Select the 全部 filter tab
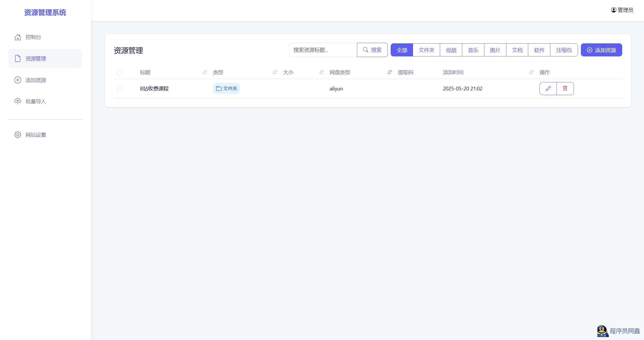644x340 pixels. coord(402,50)
